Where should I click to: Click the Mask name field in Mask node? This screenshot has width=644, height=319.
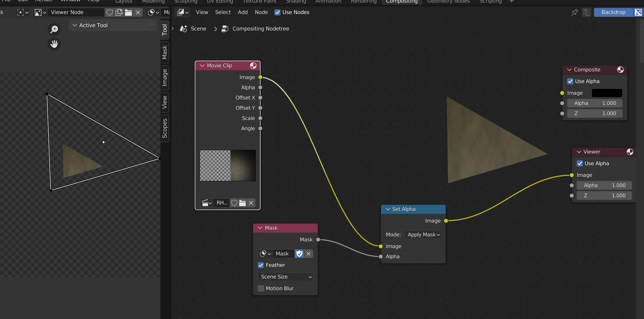[x=283, y=254]
